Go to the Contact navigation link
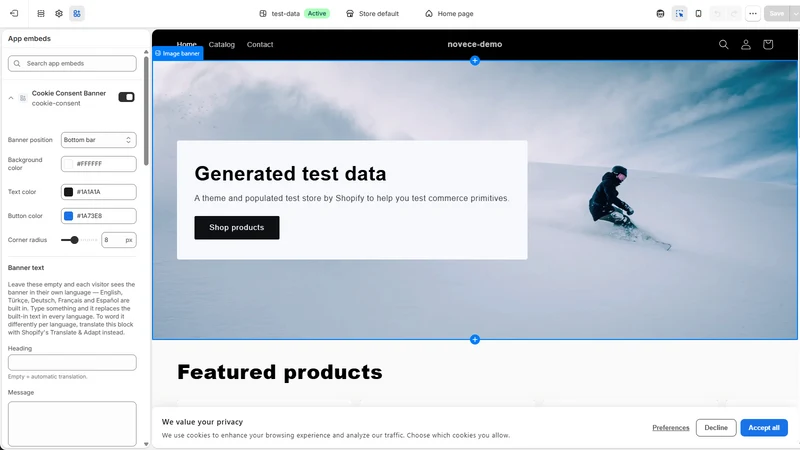The image size is (800, 450). click(260, 44)
